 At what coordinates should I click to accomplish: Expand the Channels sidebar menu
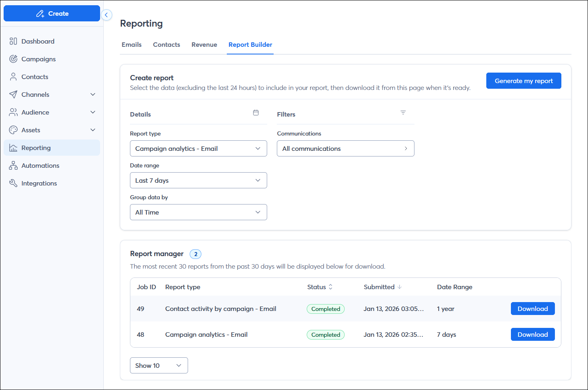[x=92, y=94]
